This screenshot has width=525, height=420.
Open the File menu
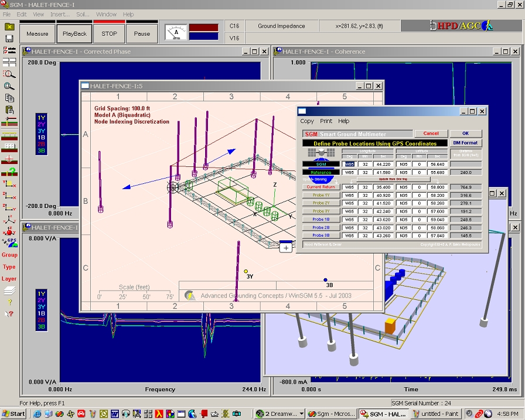tap(6, 15)
